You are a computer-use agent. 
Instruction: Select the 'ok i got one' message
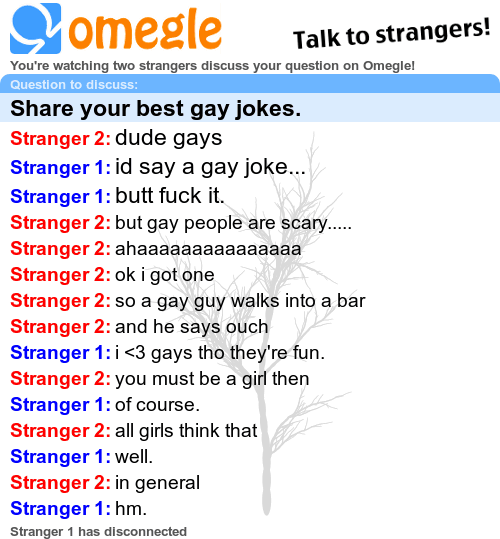pyautogui.click(x=165, y=275)
